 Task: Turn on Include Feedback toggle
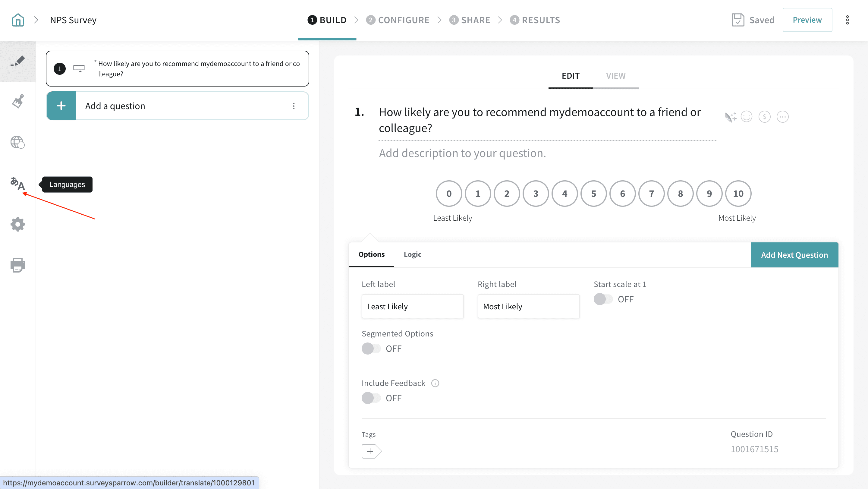371,398
